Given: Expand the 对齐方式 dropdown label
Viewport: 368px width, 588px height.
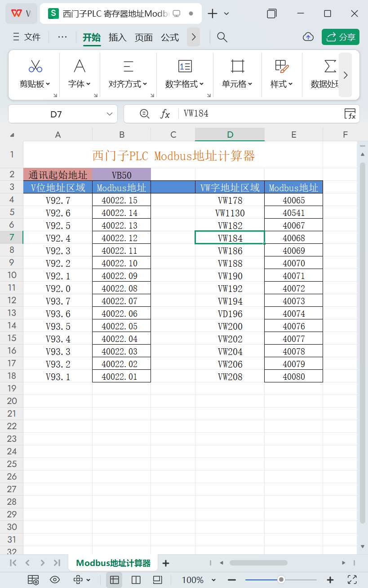Looking at the screenshot, I should click(128, 84).
